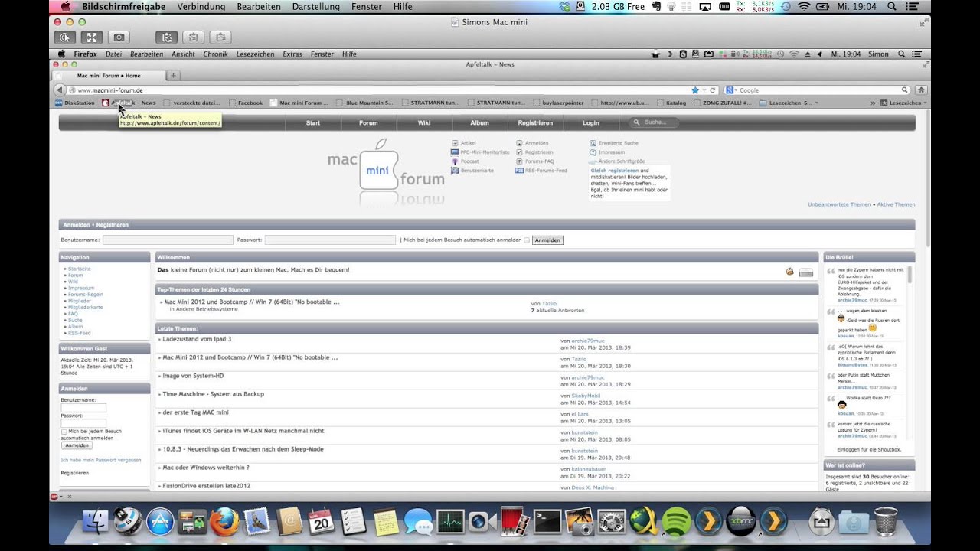The width and height of the screenshot is (980, 551).
Task: Click Ich habe mein Passwort vergessen link
Action: tap(101, 460)
